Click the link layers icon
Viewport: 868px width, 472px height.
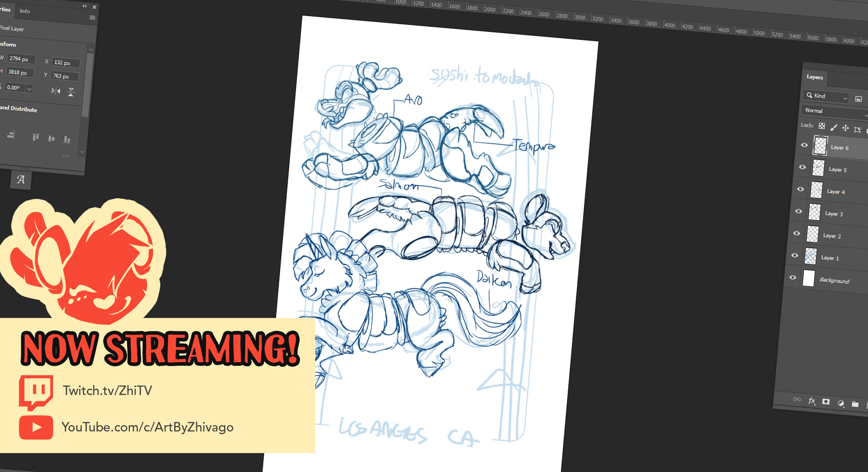coord(797,399)
